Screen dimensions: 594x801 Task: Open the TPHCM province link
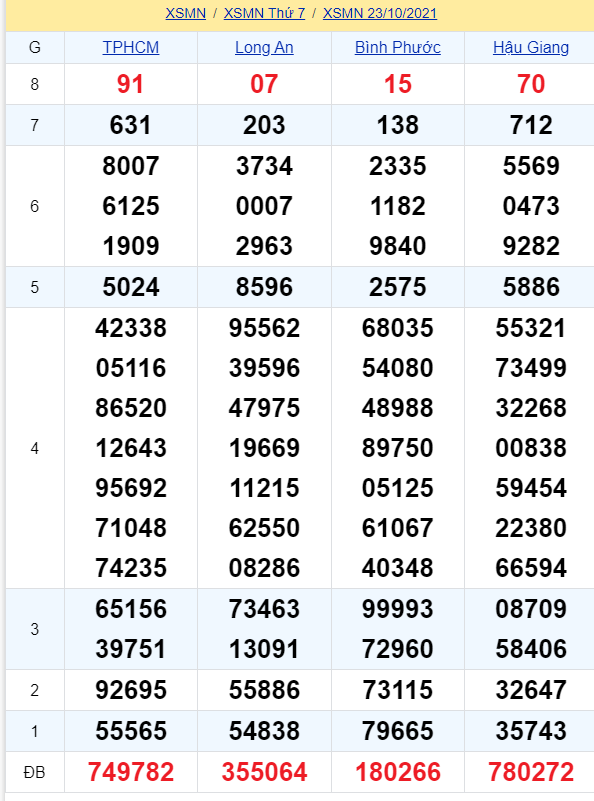point(131,47)
